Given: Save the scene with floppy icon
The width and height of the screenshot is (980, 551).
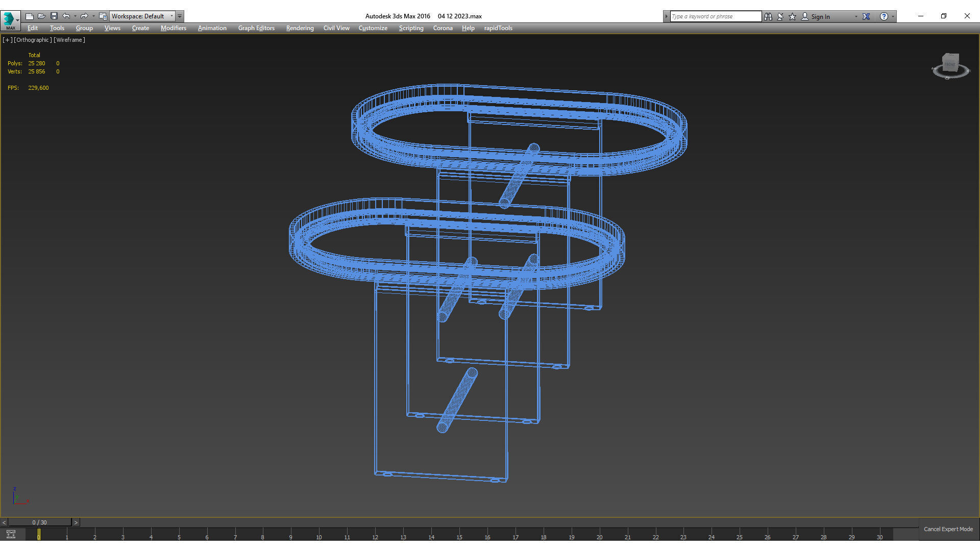Looking at the screenshot, I should coord(54,16).
